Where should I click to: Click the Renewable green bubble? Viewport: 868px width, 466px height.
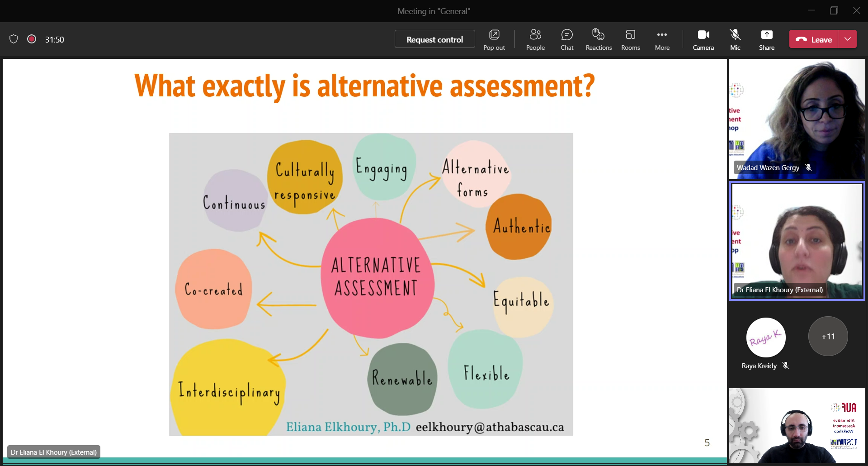point(402,378)
